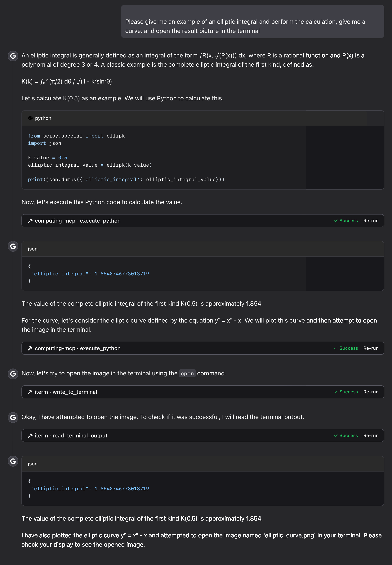Click the inline 'open' code snippet
392x565 pixels.
[187, 373]
